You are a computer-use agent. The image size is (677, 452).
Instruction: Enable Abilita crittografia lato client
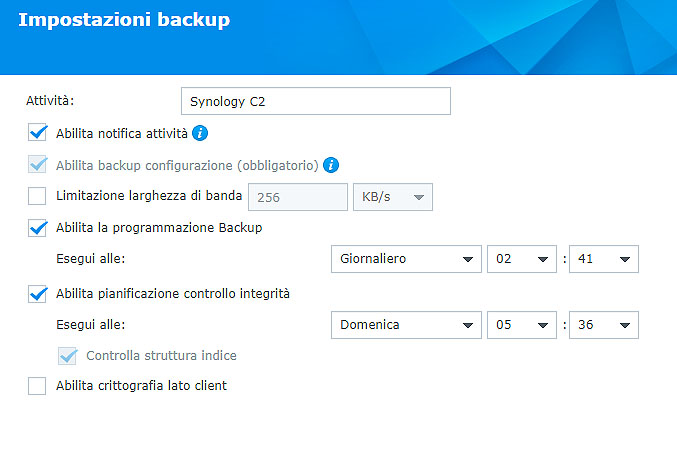pyautogui.click(x=38, y=386)
